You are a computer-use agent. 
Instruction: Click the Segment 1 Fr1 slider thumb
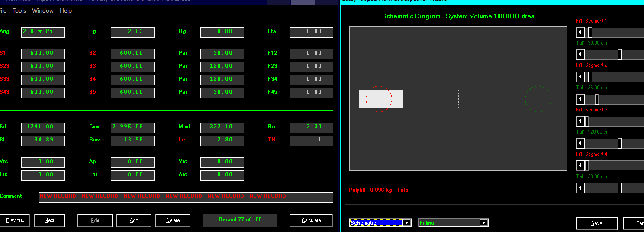point(590,32)
